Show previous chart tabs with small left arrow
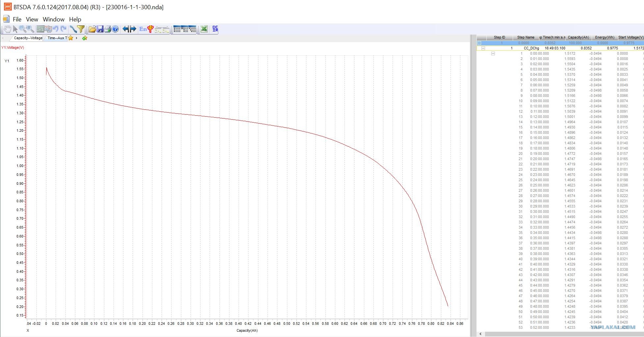 pos(3,38)
